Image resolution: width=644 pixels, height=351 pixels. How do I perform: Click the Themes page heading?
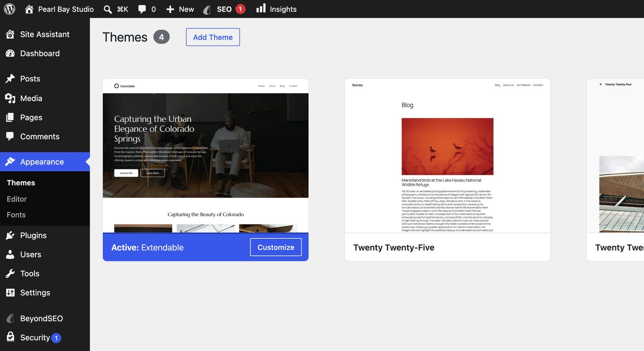[125, 37]
